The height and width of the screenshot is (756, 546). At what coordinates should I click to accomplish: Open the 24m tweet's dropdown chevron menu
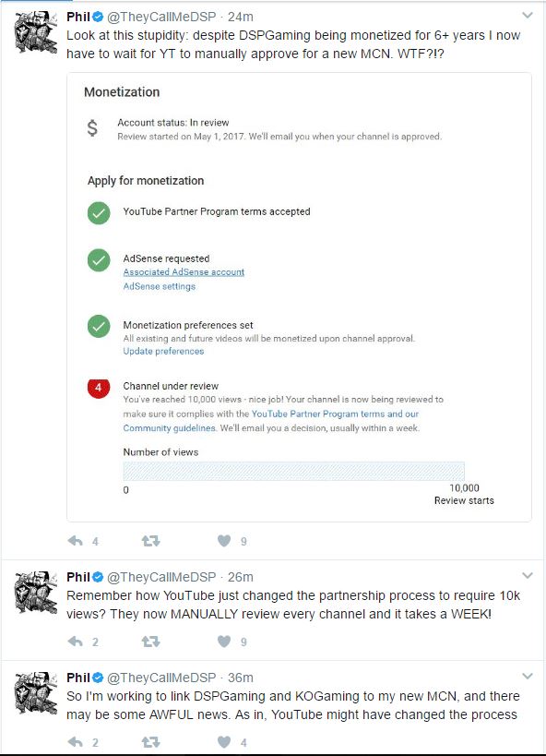pyautogui.click(x=528, y=16)
